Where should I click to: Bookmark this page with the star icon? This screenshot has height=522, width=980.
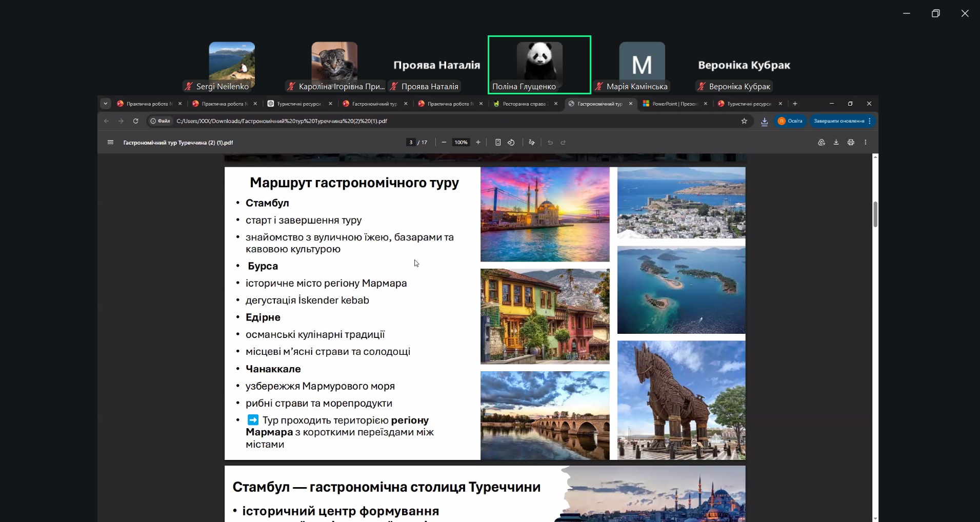744,121
